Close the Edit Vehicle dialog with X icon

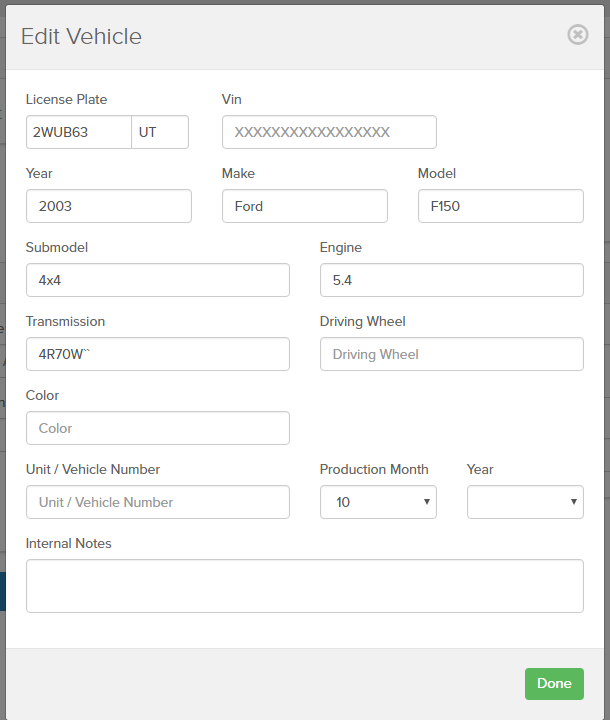tap(577, 34)
